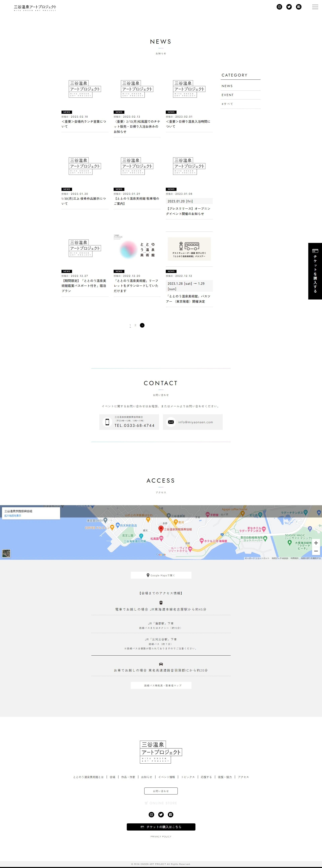Image resolution: width=322 pixels, height=868 pixels.
Task: Open Google Mapsで開く button
Action: [x=161, y=575]
